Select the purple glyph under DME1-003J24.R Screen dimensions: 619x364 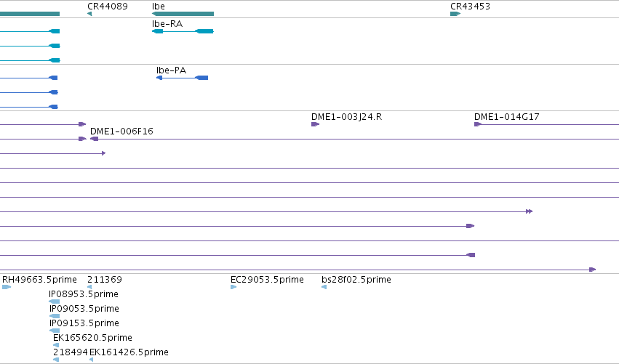316,124
